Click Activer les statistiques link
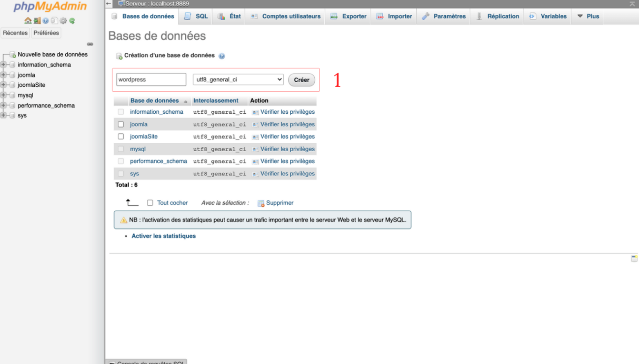The width and height of the screenshot is (639, 364). tap(163, 236)
